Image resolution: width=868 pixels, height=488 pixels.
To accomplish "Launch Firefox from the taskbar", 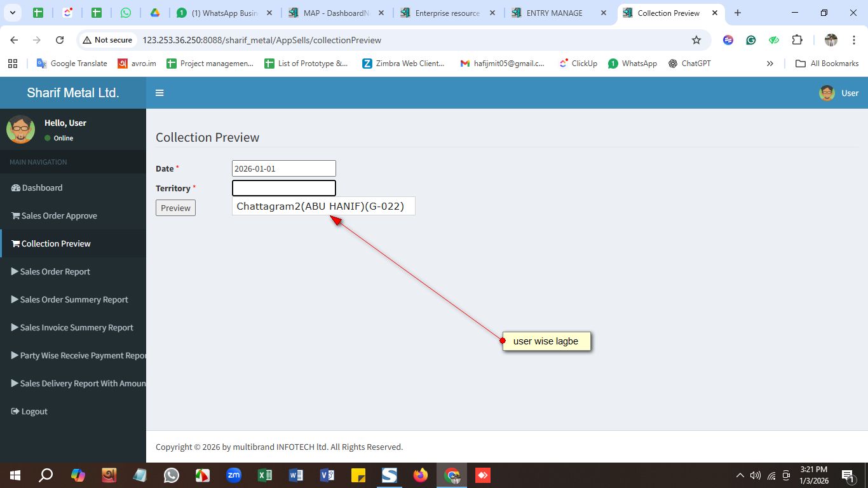I will 421,475.
